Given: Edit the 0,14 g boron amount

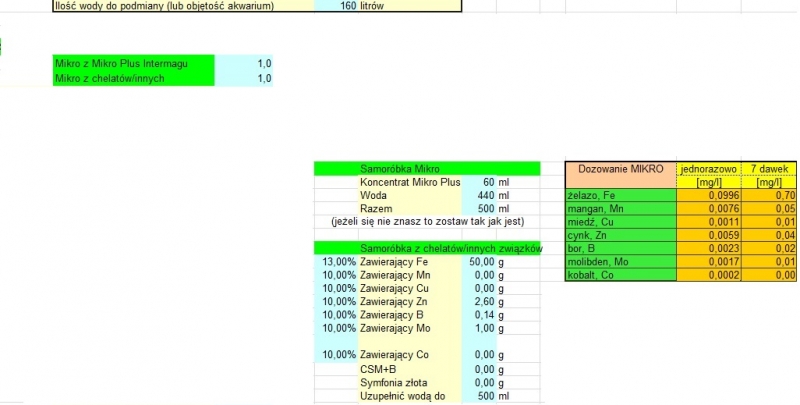Looking at the screenshot, I should [479, 315].
